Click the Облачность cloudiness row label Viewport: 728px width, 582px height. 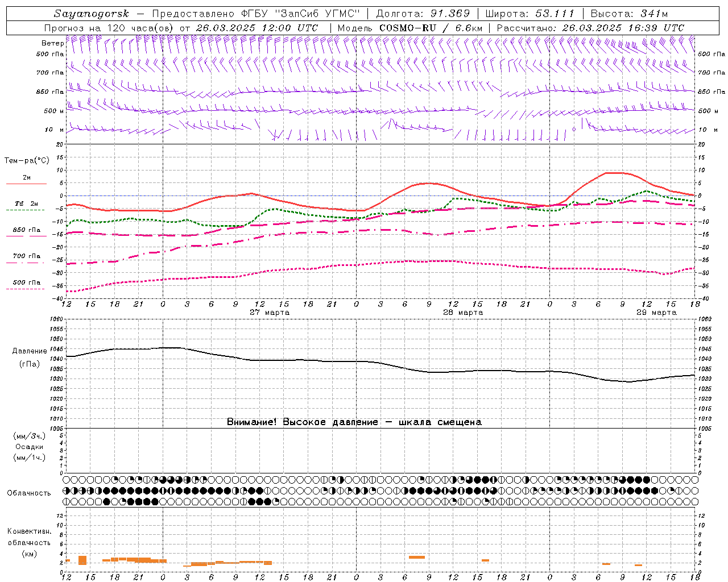pyautogui.click(x=29, y=493)
